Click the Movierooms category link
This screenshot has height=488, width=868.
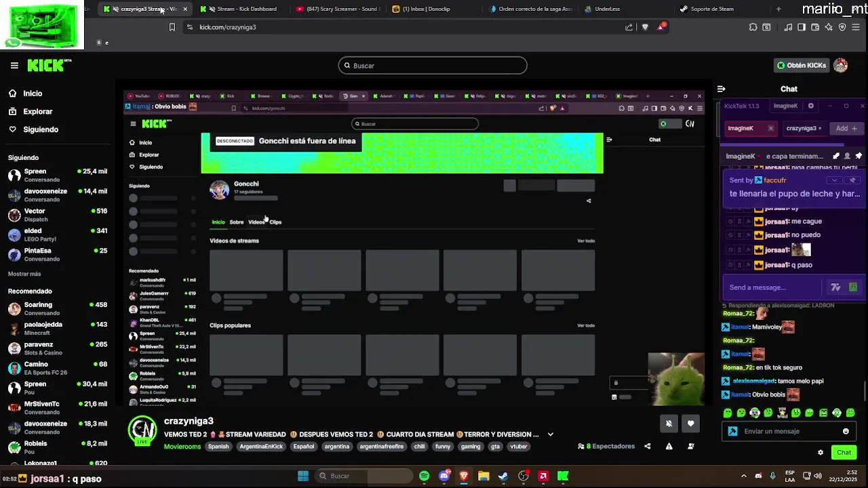click(182, 447)
